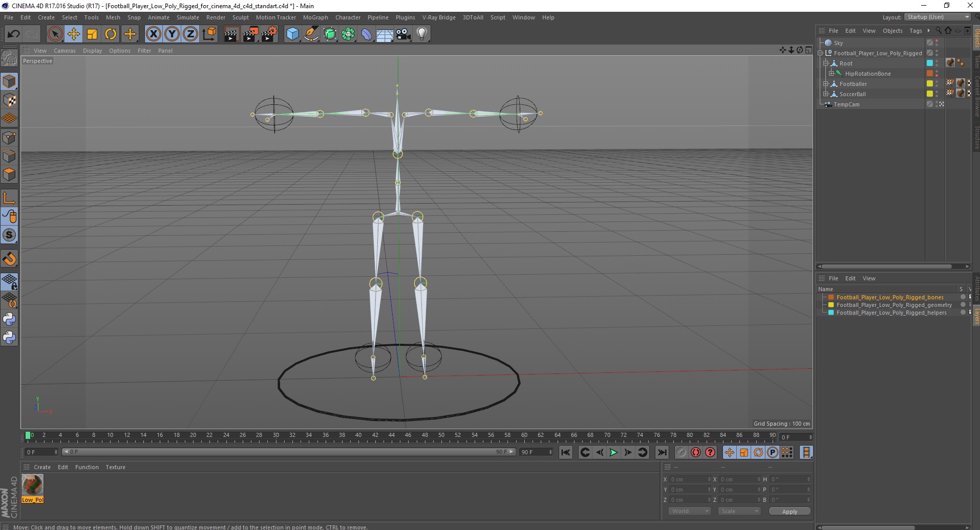Open the File menu

(x=9, y=17)
